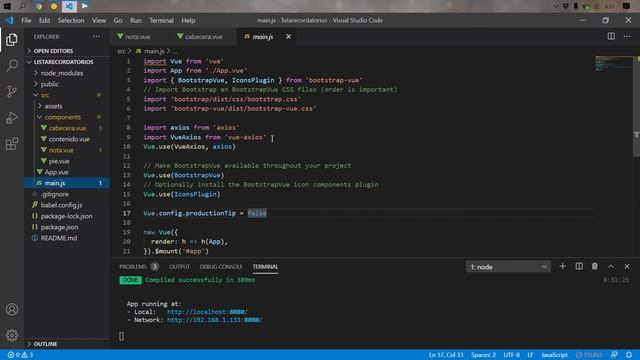Split the terminal panel
Image resolution: width=640 pixels, height=360 pixels.
pos(579,266)
